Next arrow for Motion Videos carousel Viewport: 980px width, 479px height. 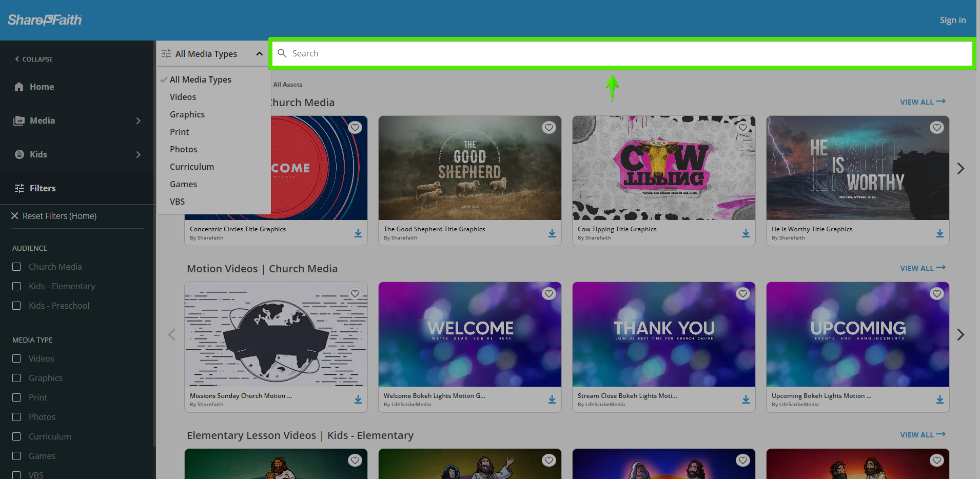(961, 335)
